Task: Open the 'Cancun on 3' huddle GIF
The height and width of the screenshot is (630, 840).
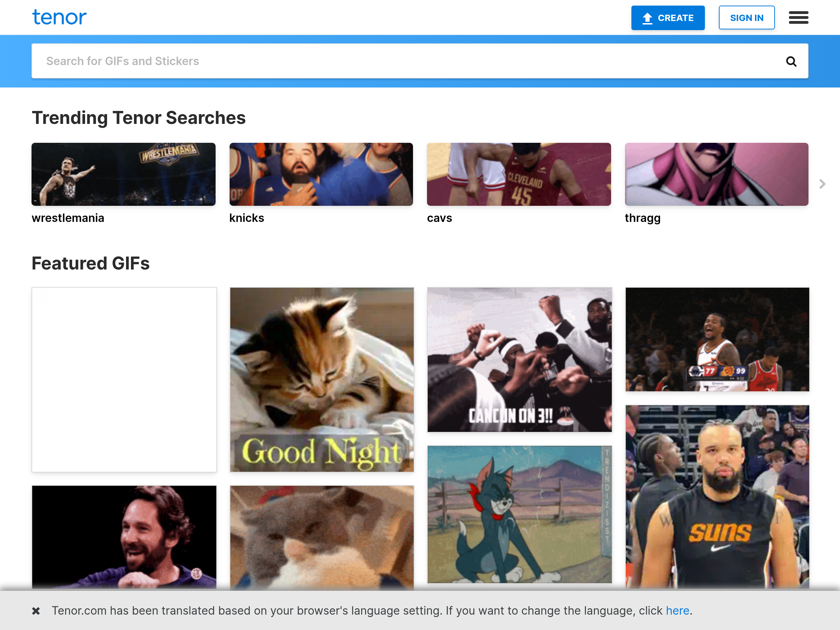Action: point(519,359)
